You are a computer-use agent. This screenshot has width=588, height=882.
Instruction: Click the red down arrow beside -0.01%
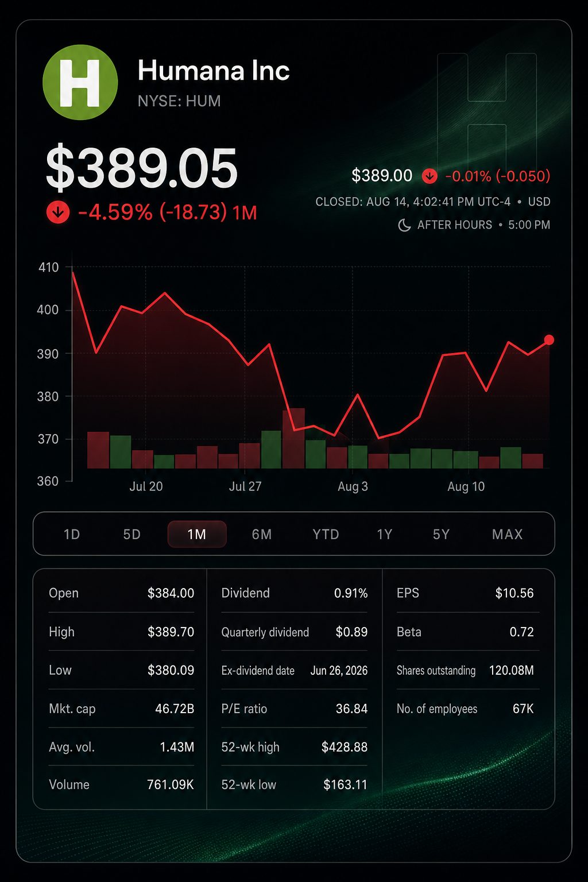[x=430, y=176]
